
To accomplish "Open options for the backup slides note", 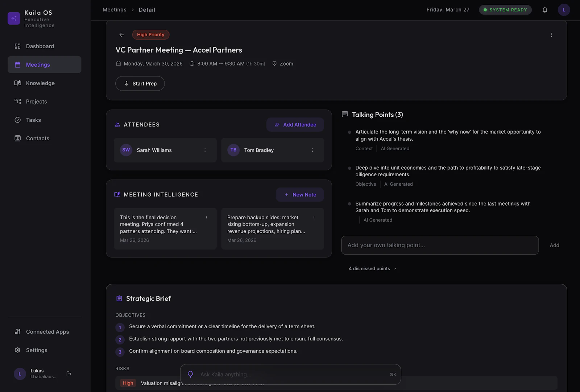I will (314, 218).
